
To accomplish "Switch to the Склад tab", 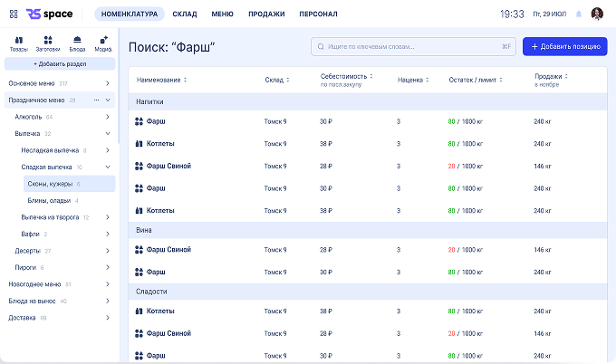I will [185, 14].
